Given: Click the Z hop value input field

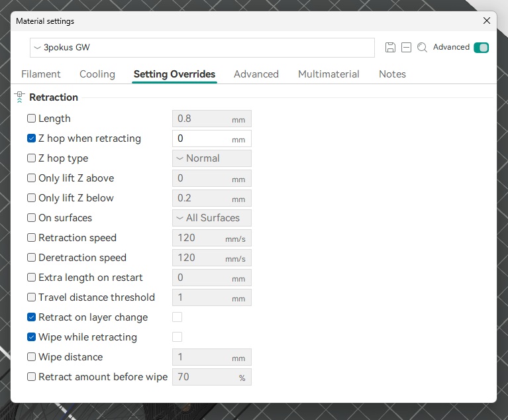Looking at the screenshot, I should (x=202, y=138).
